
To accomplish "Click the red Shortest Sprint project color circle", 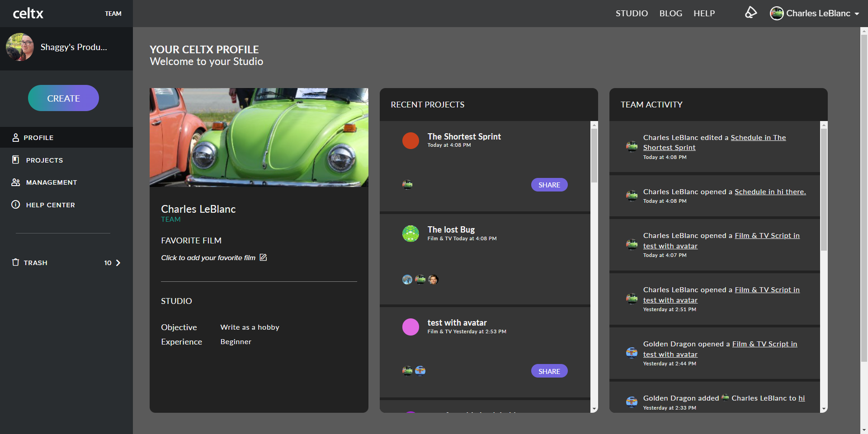I will tap(410, 140).
